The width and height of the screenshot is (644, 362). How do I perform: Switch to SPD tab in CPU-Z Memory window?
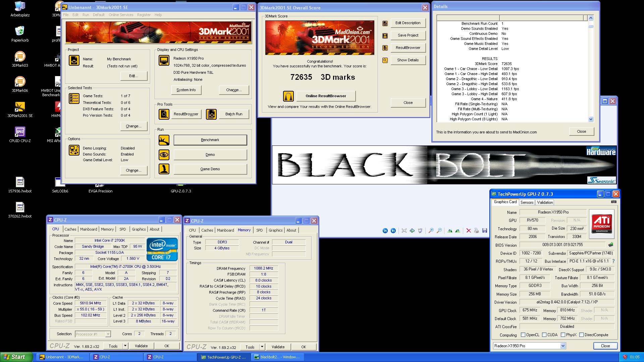260,230
